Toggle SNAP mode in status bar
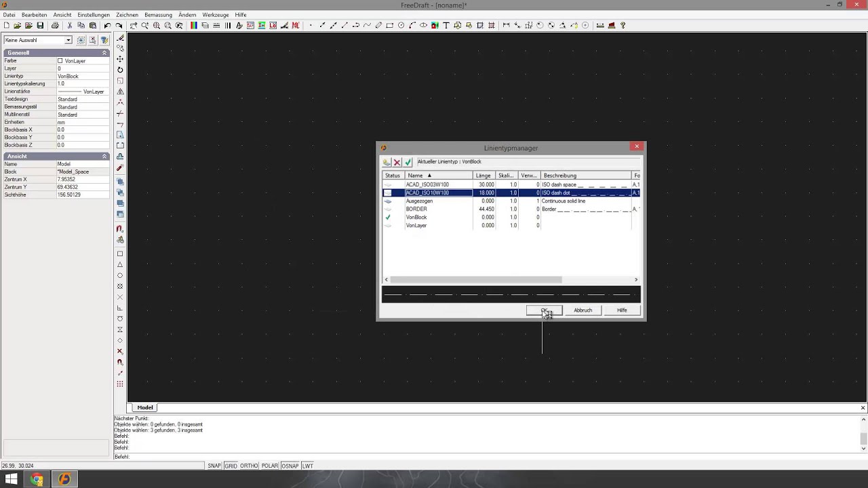 tap(214, 466)
